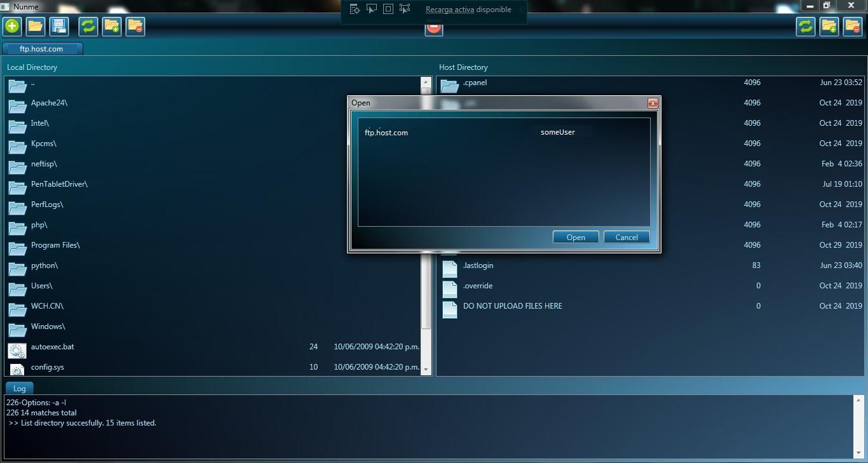Viewport: 868px width, 463px height.
Task: Click Cancel in the Open dialog
Action: point(627,237)
